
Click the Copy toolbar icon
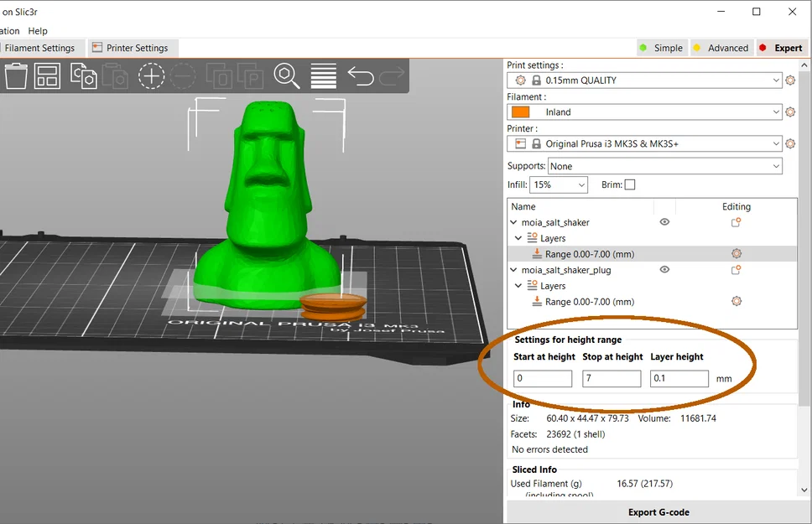pyautogui.click(x=83, y=76)
